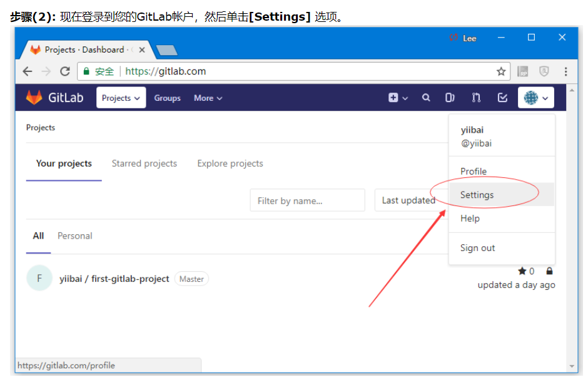Click the browser forward arrow
Viewport: 588px width, 387px height.
tap(46, 71)
